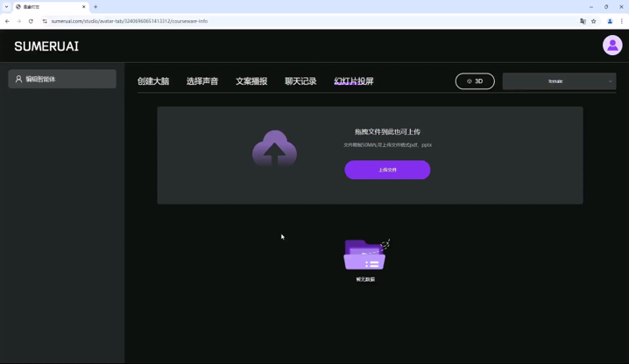
Task: Toggle the 3D mode button
Action: coord(475,81)
